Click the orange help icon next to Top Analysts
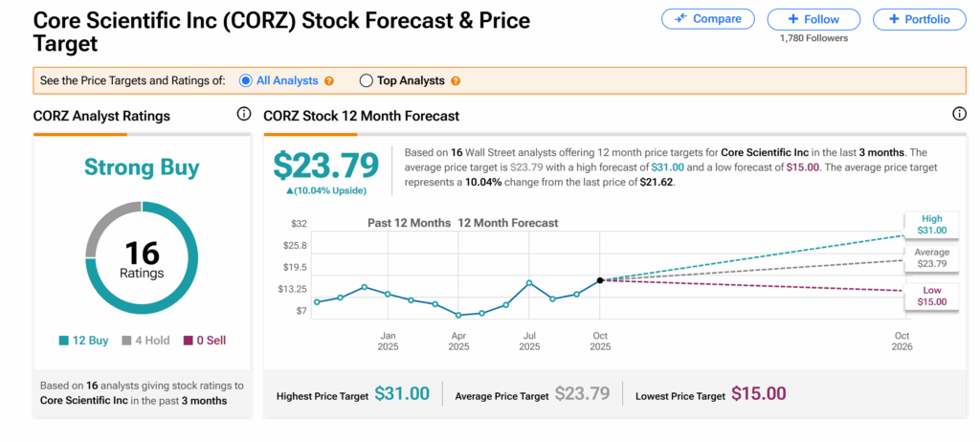 coord(456,81)
